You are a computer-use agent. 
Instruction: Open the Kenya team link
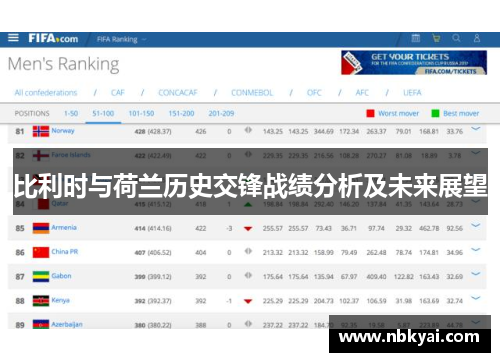61,300
